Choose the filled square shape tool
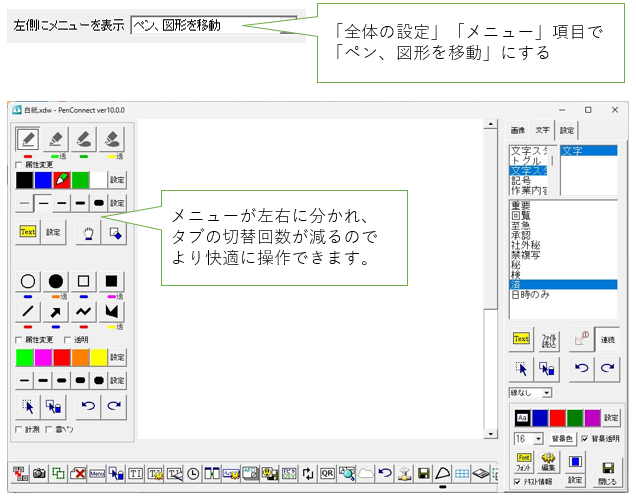Screen dimensions: 636x499 113,281
